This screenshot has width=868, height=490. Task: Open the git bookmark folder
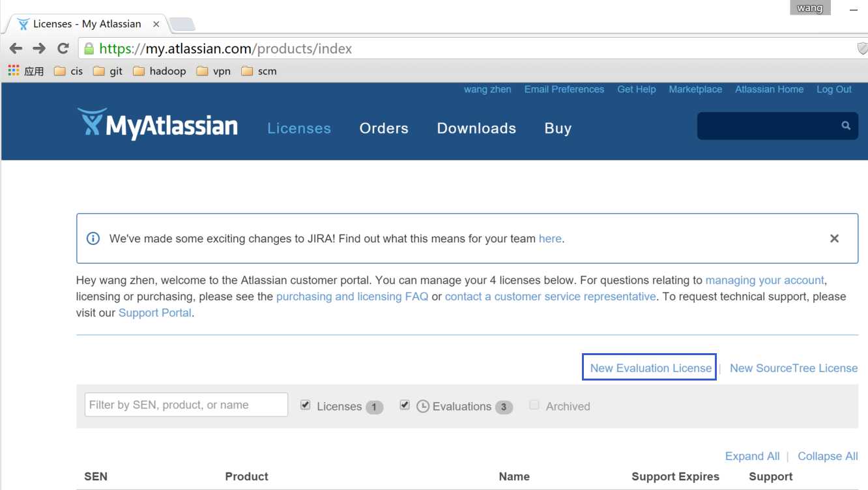tap(108, 71)
